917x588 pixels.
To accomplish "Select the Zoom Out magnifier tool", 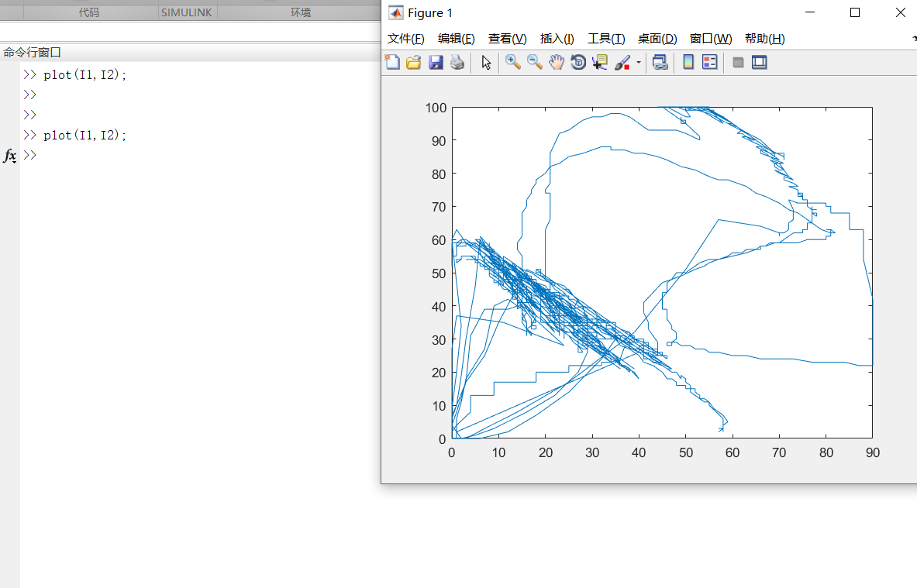I will (x=535, y=62).
